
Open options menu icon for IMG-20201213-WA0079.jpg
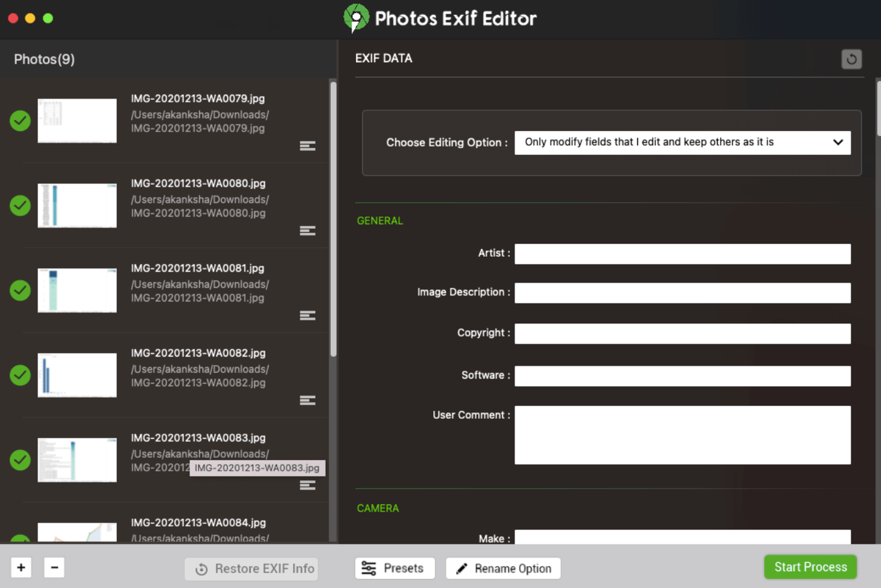point(307,146)
